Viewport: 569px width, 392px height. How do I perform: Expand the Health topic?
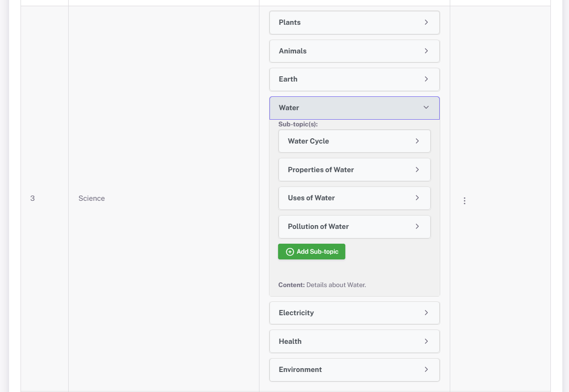[354, 341]
